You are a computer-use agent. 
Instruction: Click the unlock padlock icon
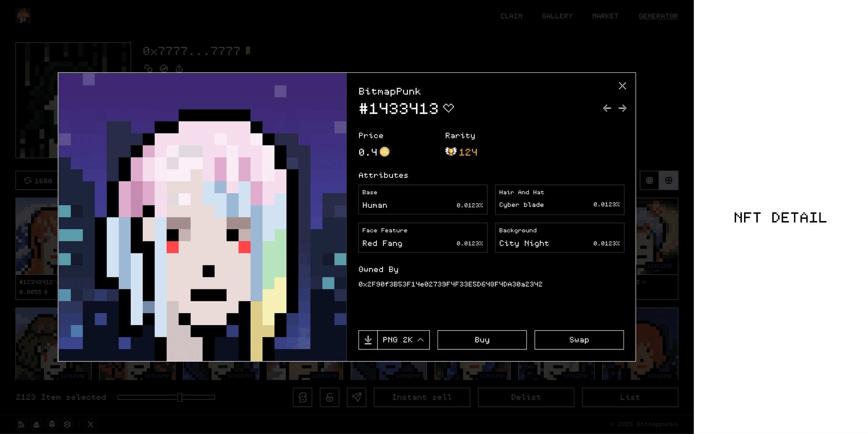coord(329,397)
